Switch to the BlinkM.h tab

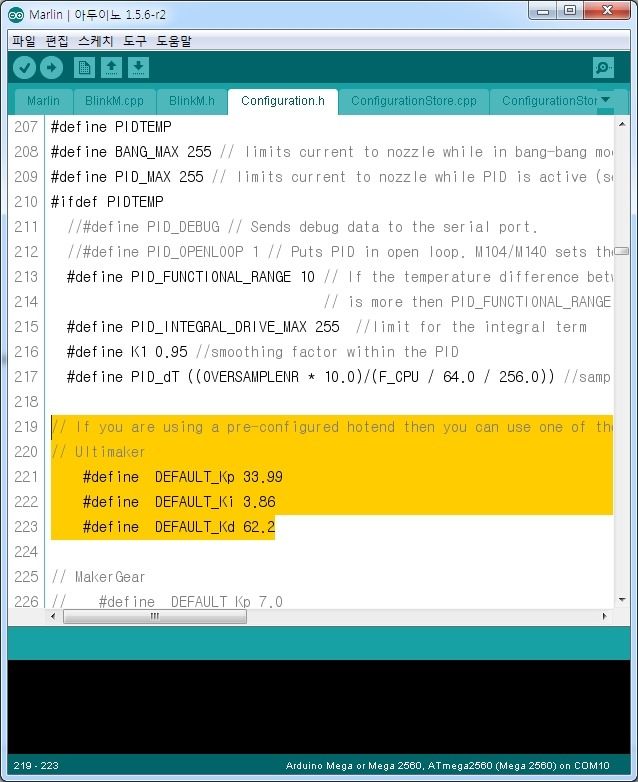pyautogui.click(x=192, y=101)
